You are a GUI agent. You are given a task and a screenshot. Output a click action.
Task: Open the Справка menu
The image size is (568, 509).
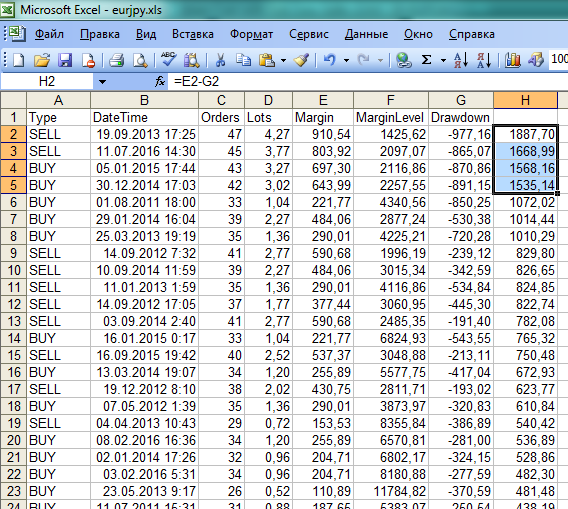click(x=472, y=34)
